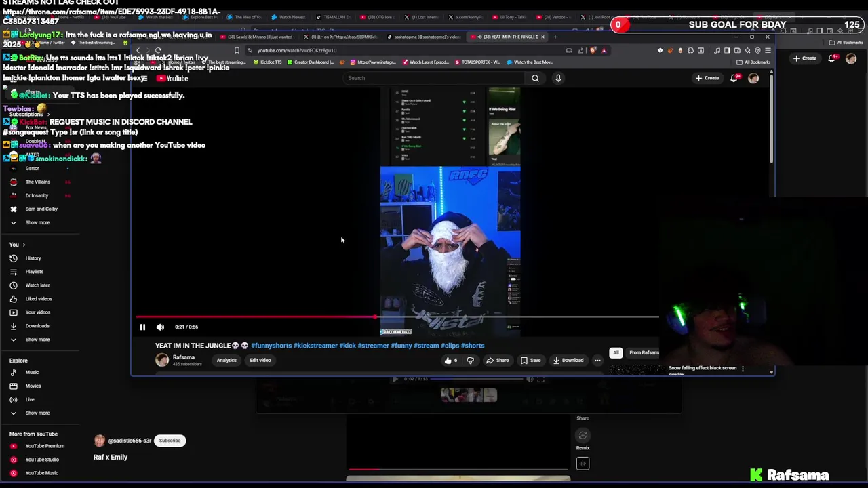Like the video with thumbs up

click(x=450, y=361)
